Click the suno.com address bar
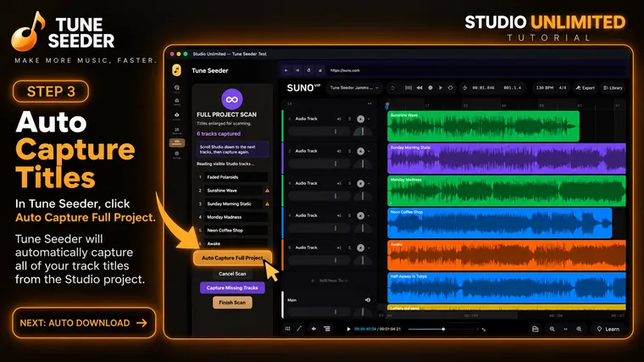 click(x=476, y=70)
